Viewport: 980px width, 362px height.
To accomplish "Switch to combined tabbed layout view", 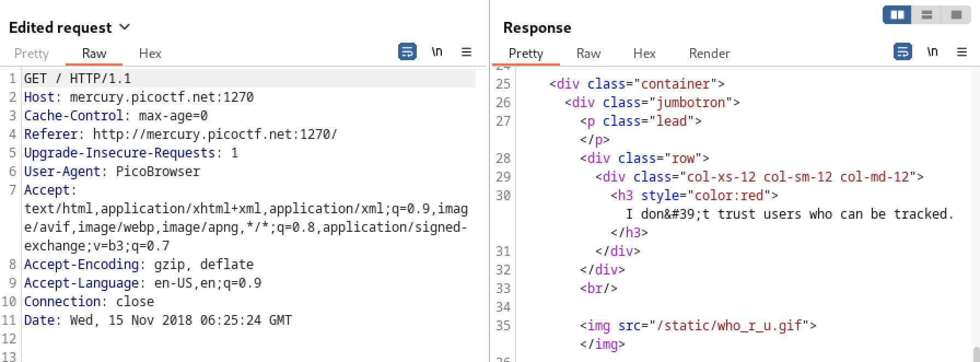I will click(956, 15).
